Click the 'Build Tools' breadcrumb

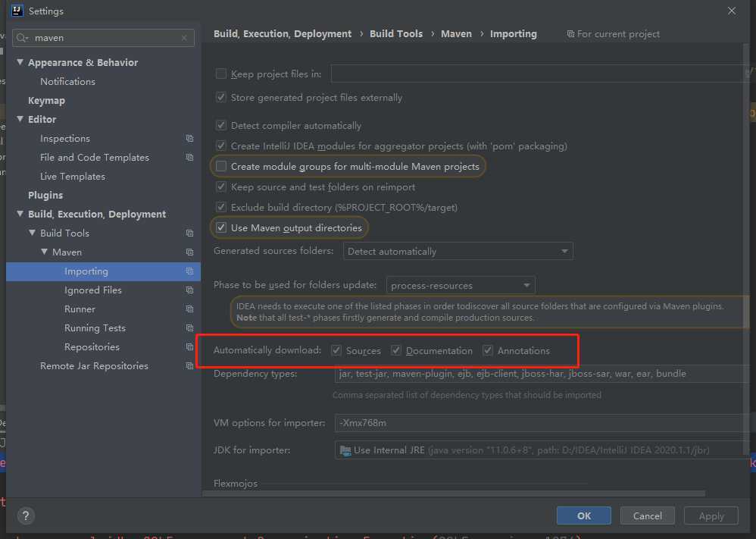pos(396,34)
